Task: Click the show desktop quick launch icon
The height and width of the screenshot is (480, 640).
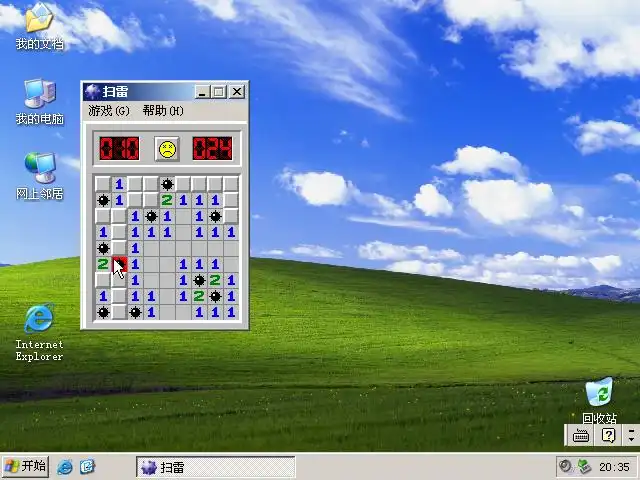Action: (x=87, y=467)
